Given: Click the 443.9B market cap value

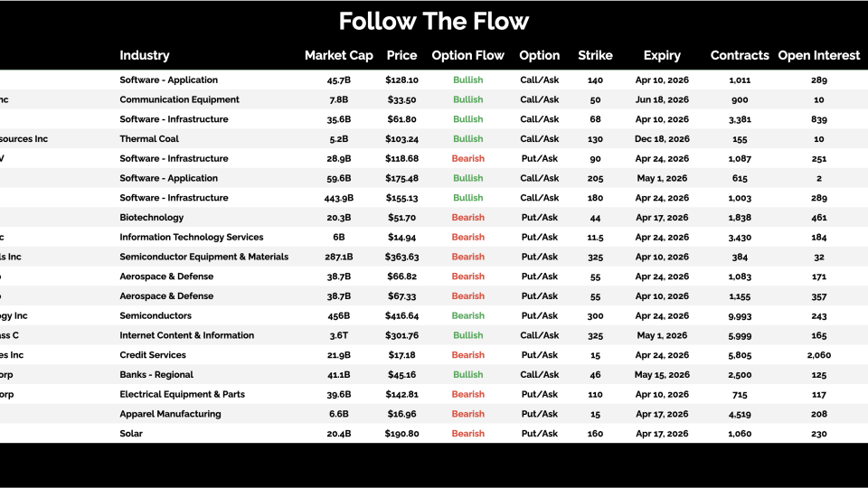Looking at the screenshot, I should (338, 198).
